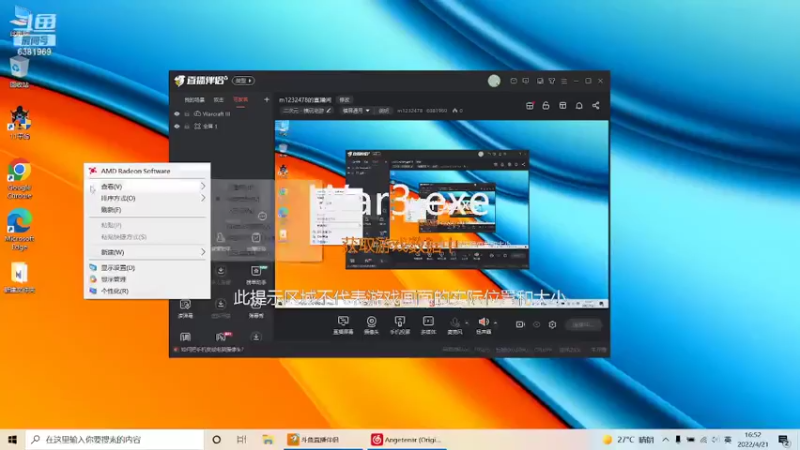Toggle visibility eye of Warcraft III source
Viewport: 800px width, 450px height.
click(x=177, y=114)
